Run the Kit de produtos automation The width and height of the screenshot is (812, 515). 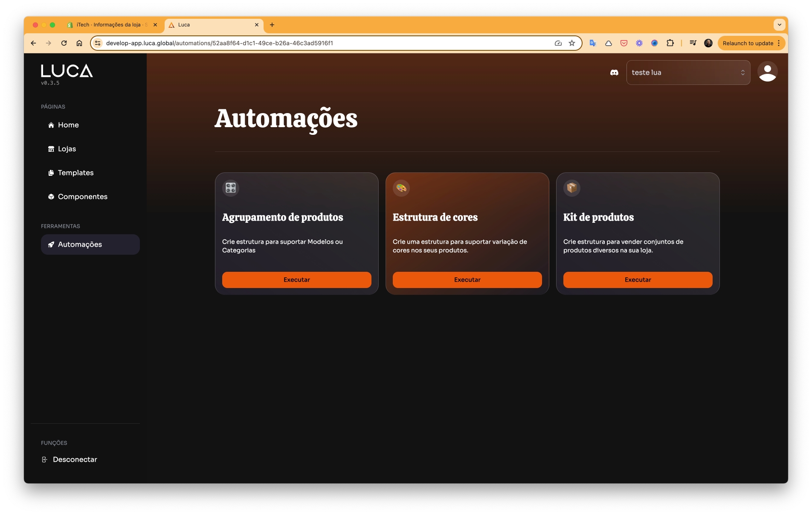638,280
